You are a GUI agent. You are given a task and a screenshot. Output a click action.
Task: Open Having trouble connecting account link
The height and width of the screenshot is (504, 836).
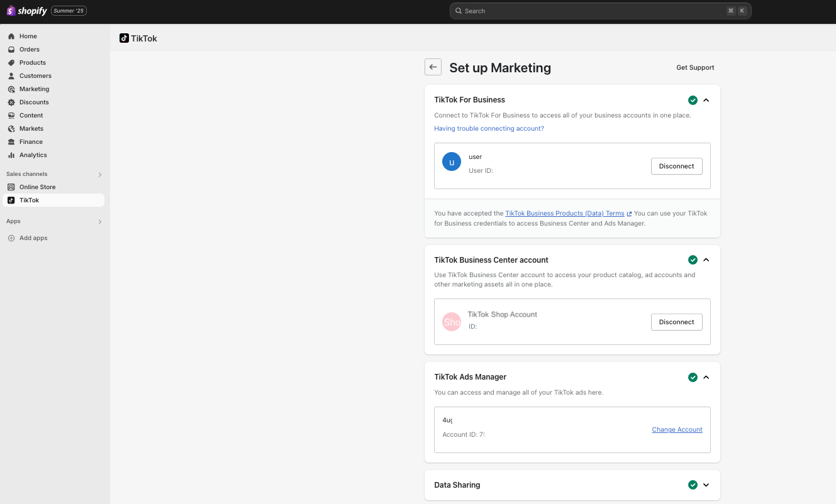pyautogui.click(x=489, y=129)
